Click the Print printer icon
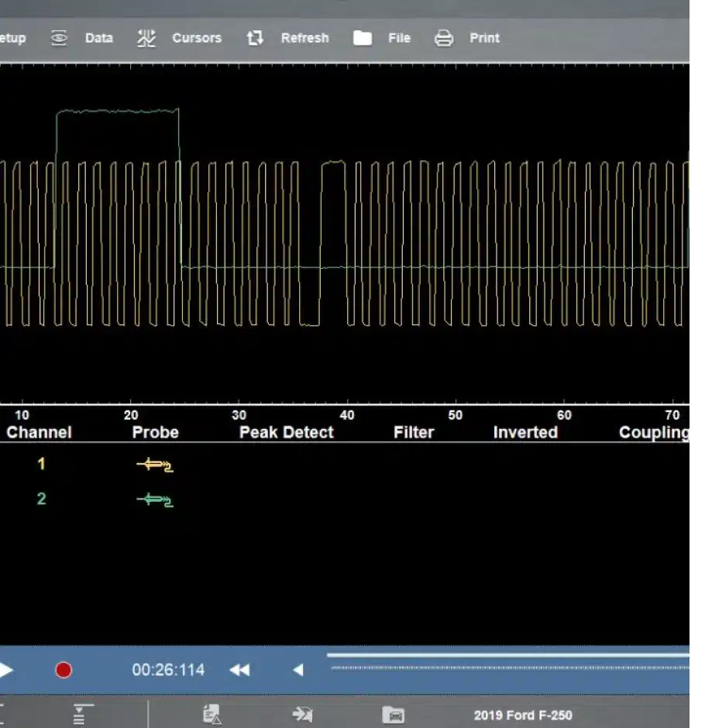 [443, 38]
